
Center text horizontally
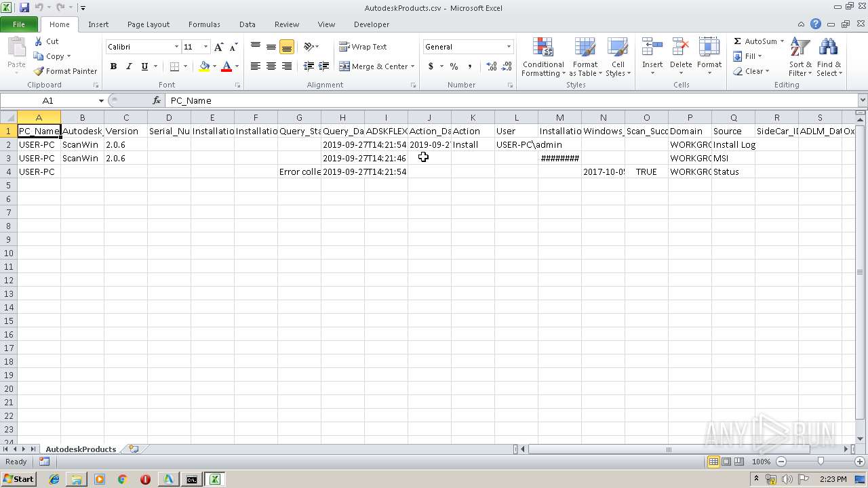(271, 66)
